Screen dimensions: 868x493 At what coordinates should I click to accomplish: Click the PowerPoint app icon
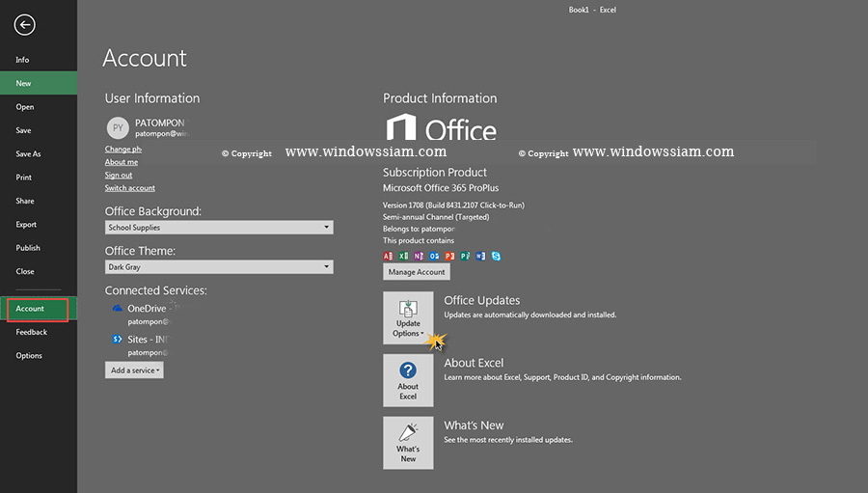tap(449, 256)
